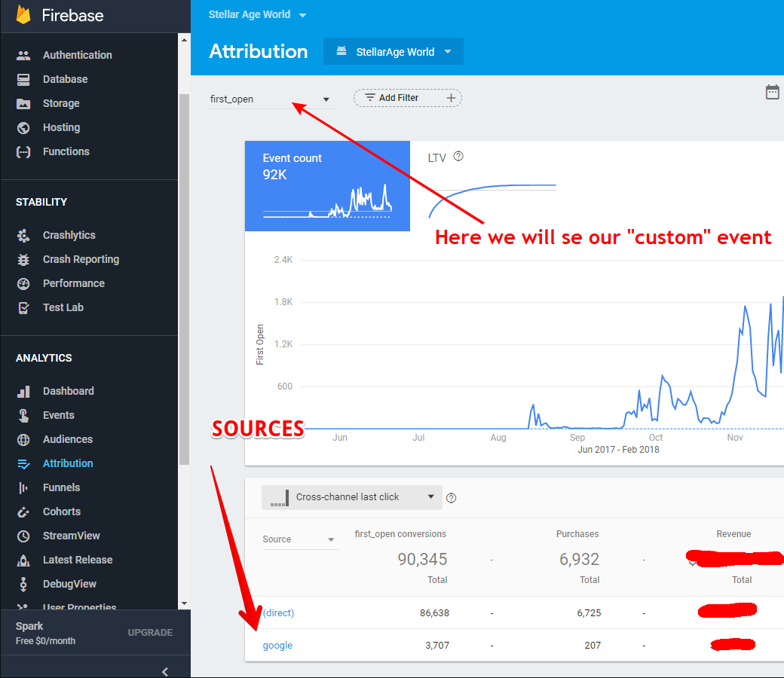Image resolution: width=784 pixels, height=678 pixels.
Task: Open Hosting via its globe icon
Action: pos(23,128)
